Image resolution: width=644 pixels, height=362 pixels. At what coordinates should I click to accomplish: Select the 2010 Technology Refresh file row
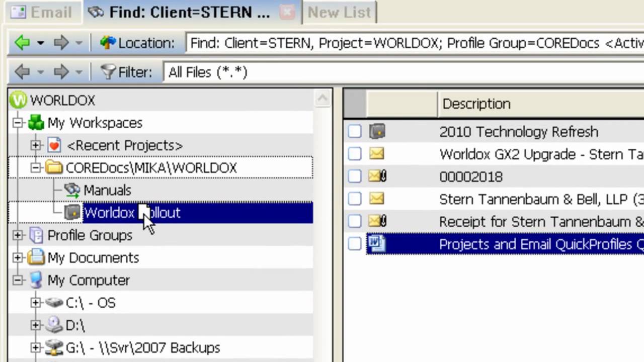click(x=518, y=132)
